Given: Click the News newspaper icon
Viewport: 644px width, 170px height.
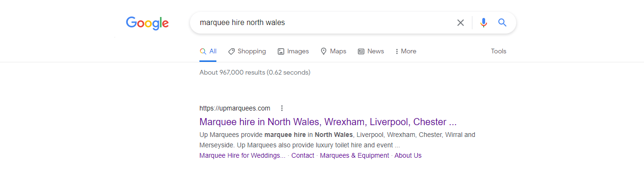Looking at the screenshot, I should tap(361, 51).
